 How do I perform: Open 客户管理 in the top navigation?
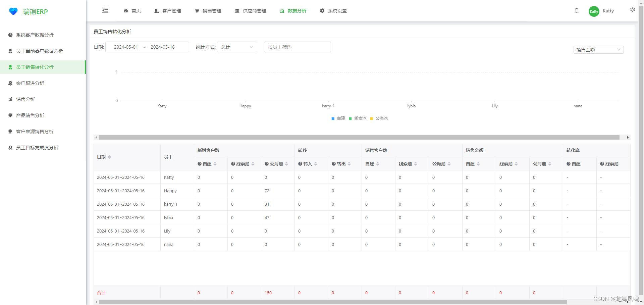click(168, 11)
